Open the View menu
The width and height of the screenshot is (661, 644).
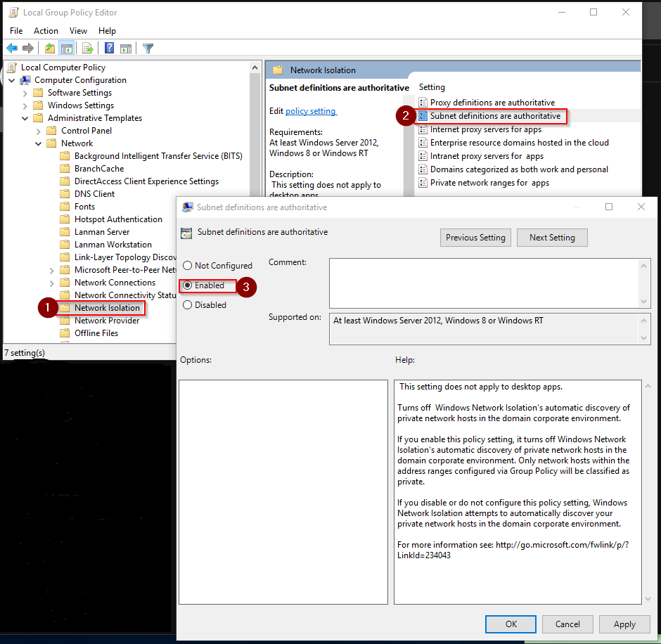[x=78, y=31]
